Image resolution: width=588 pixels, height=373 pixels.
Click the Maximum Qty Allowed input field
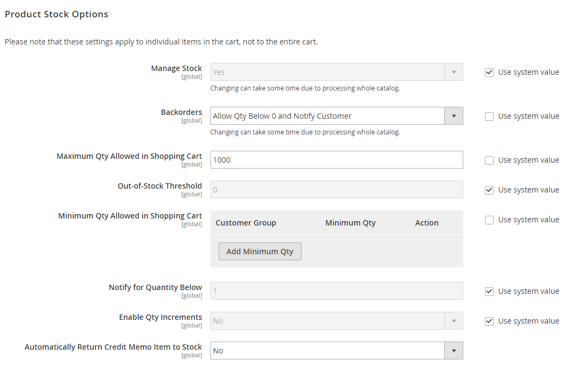[336, 159]
